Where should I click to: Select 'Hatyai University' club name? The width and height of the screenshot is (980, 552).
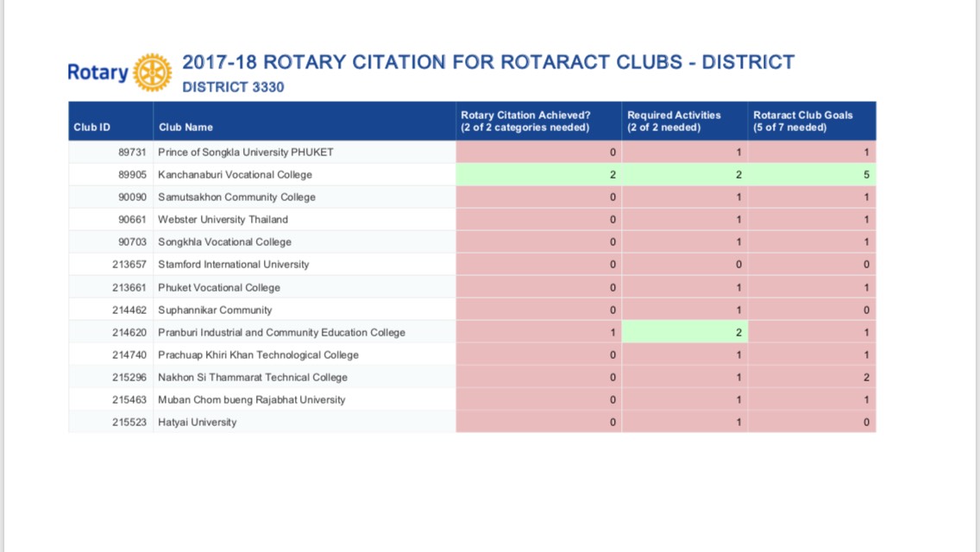point(198,423)
